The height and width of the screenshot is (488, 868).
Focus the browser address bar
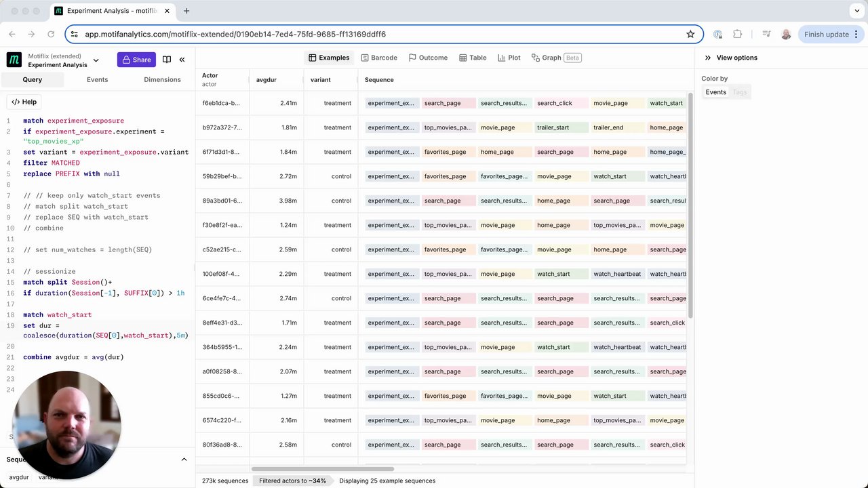pos(383,34)
